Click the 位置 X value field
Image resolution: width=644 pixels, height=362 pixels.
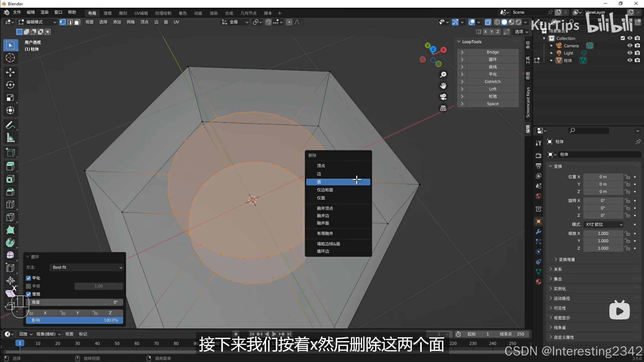point(603,177)
